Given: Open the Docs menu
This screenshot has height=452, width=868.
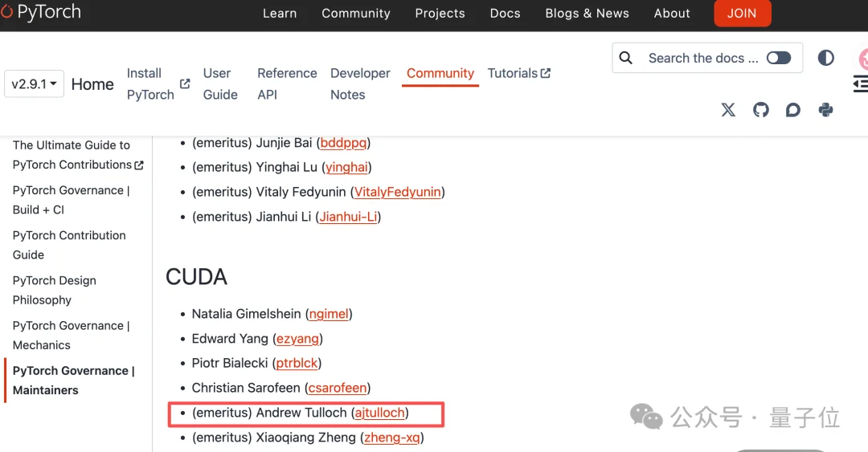Looking at the screenshot, I should pos(505,14).
